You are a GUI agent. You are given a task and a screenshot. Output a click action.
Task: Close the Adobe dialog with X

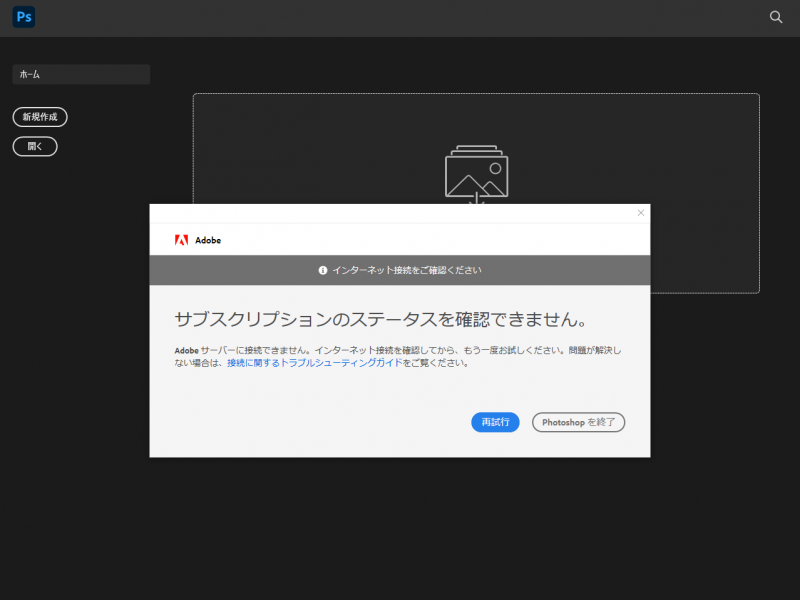tap(641, 213)
